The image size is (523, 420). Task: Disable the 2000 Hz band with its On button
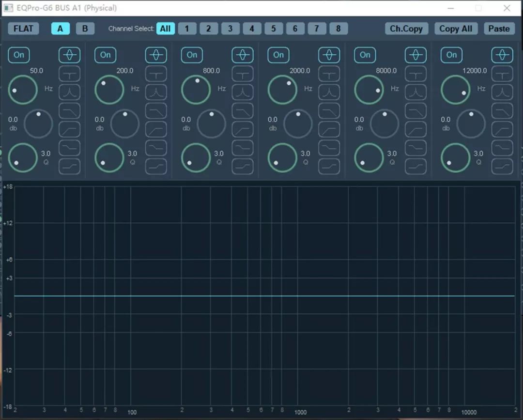coord(278,55)
